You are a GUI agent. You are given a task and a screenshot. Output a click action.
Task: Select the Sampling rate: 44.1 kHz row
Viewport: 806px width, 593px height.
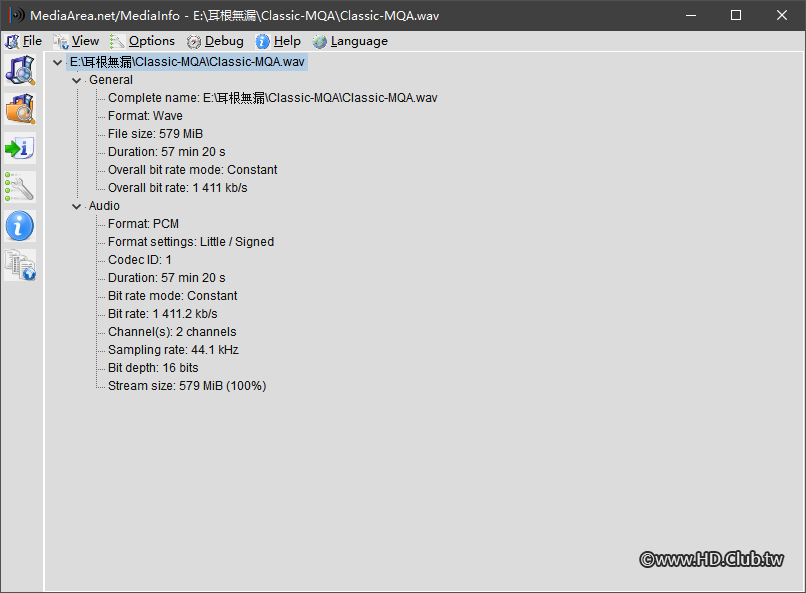(173, 350)
